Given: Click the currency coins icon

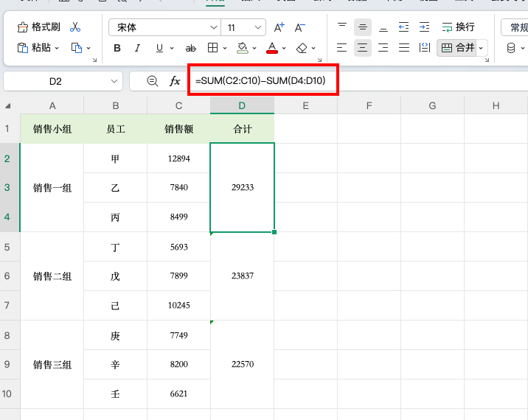Looking at the screenshot, I should 511,48.
